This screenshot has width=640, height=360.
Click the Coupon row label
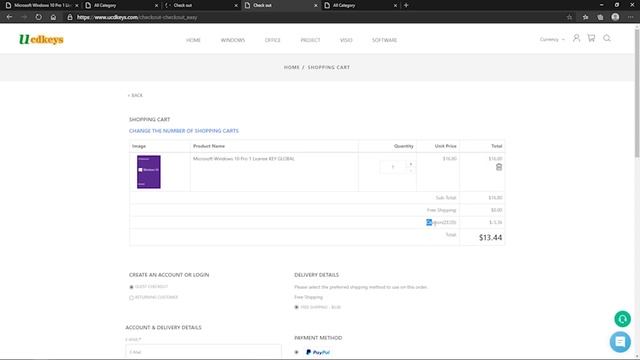pyautogui.click(x=441, y=222)
